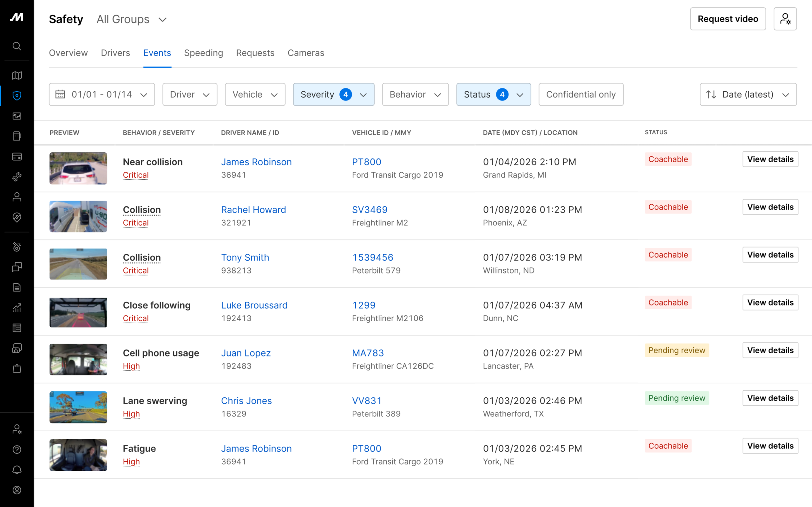Open the Status filter dropdown
The width and height of the screenshot is (812, 507).
click(493, 94)
